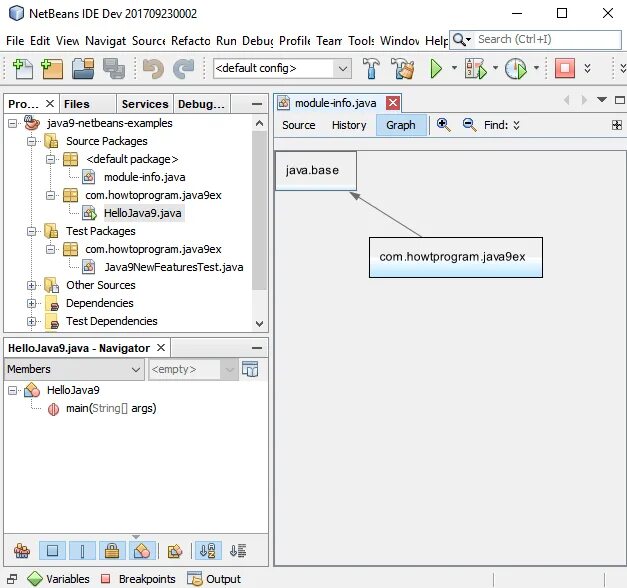Open the default config dropdown
This screenshot has height=588, width=627.
point(282,68)
